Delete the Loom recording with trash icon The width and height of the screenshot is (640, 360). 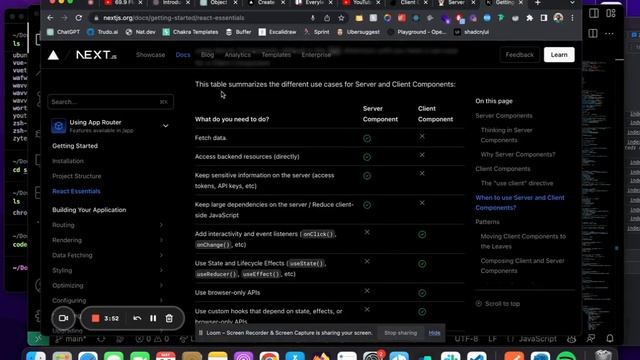pyautogui.click(x=169, y=318)
